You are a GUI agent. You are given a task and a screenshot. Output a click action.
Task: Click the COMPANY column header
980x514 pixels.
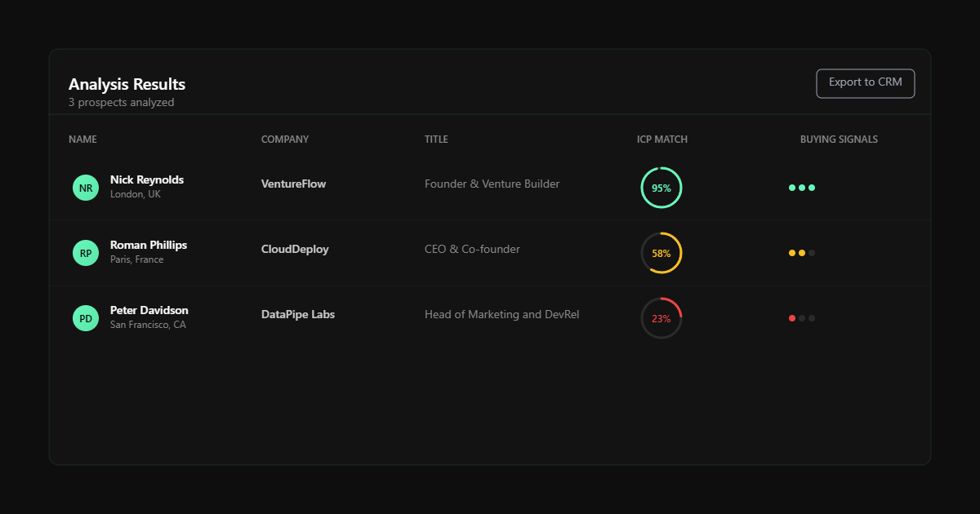pos(284,139)
